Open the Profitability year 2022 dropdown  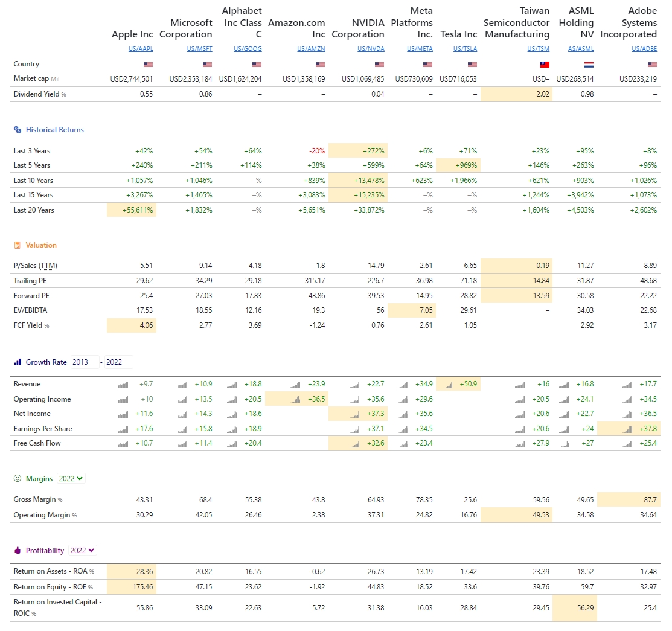(x=83, y=551)
